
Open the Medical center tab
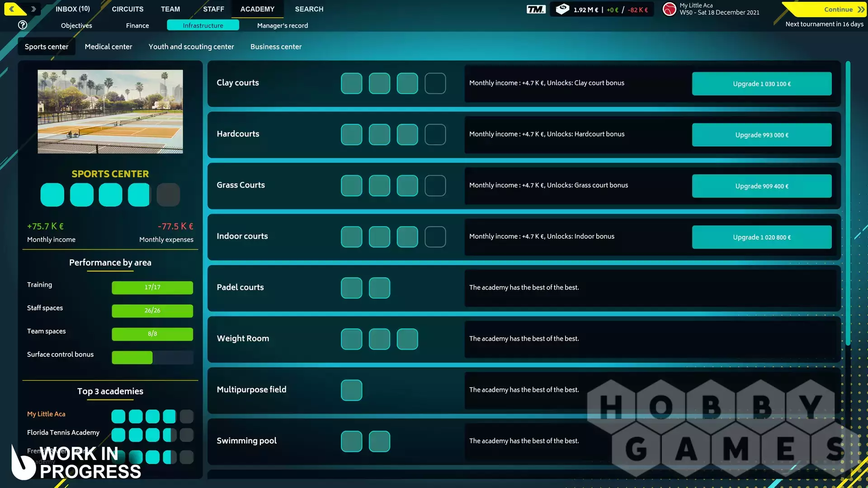coord(108,47)
